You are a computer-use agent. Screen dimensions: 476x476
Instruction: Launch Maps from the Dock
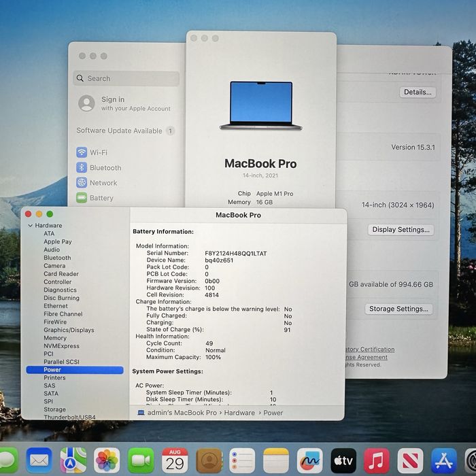point(73,460)
